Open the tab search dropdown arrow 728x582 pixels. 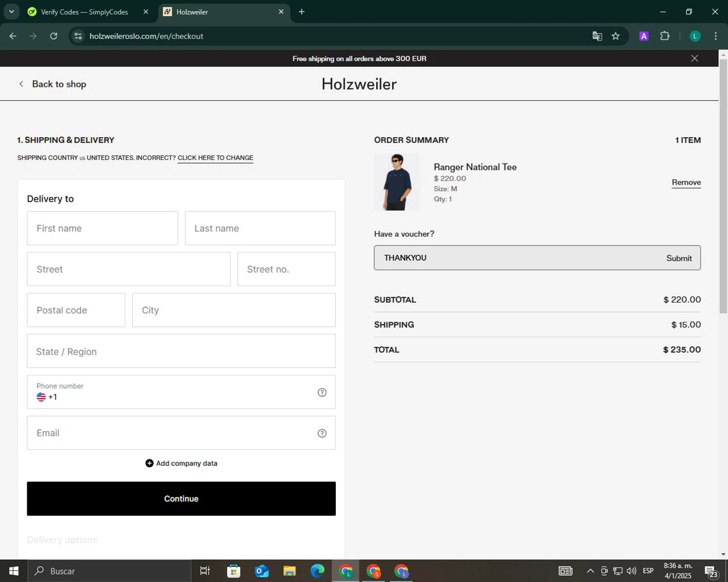click(11, 12)
